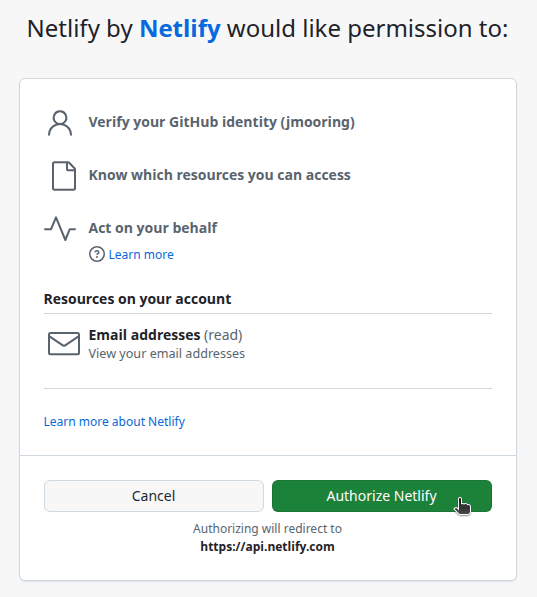Click the file resources icon
The width and height of the screenshot is (537, 597).
point(64,176)
